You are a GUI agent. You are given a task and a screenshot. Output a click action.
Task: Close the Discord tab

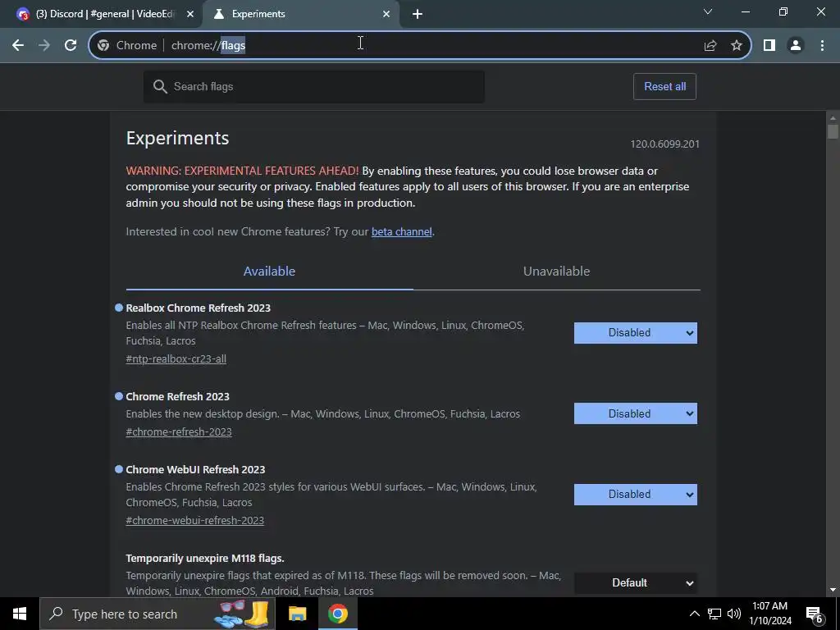pos(190,14)
